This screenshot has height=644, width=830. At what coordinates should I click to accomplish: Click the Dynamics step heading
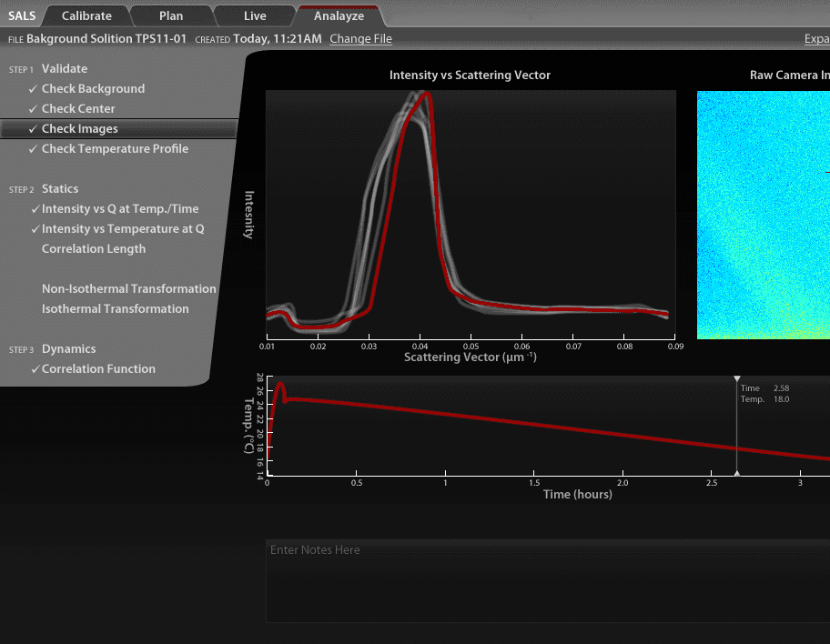point(69,349)
